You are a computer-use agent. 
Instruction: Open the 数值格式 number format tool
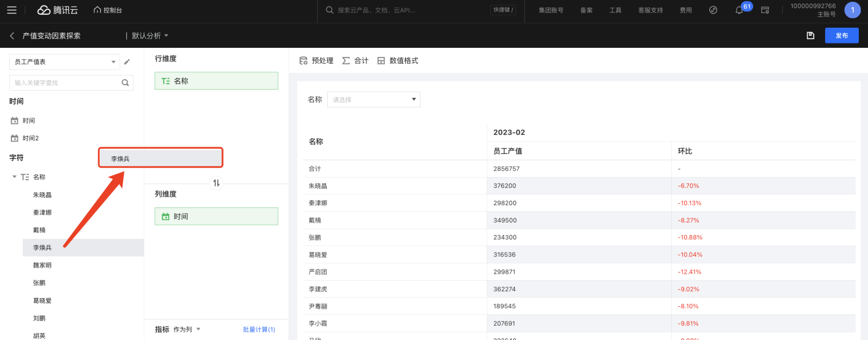coord(398,61)
